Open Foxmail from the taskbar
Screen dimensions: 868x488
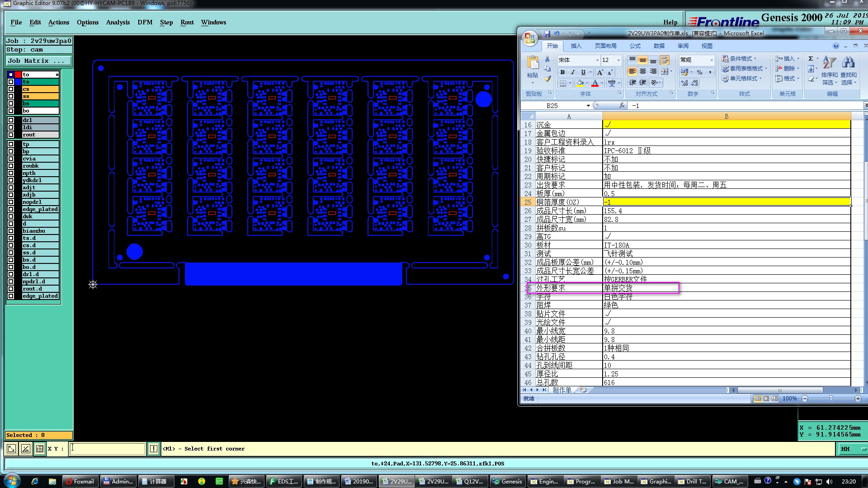(80, 481)
